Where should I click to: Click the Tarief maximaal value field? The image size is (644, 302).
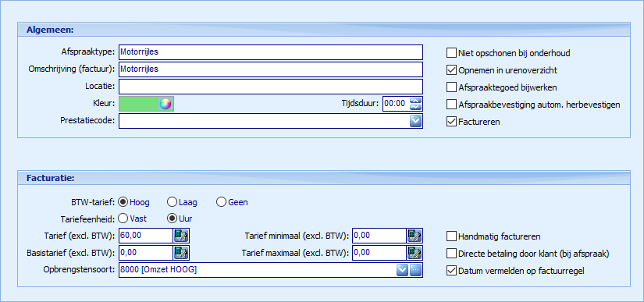(379, 252)
